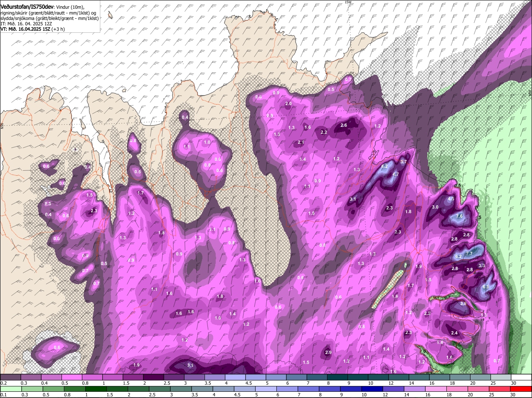Click the Veðurstofan/IS750dev title text
This screenshot has width=532, height=398.
27,6
